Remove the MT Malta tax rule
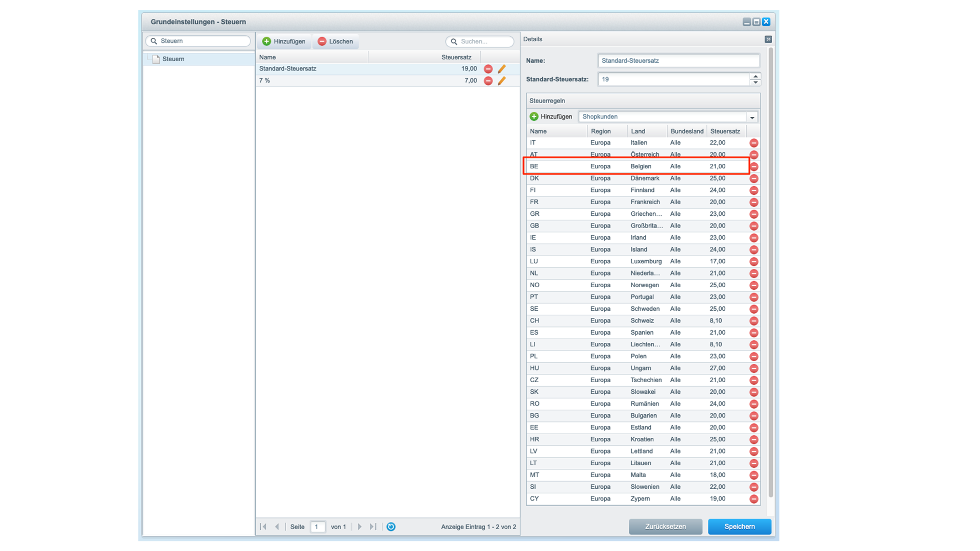Screen dimensions: 980x551 tap(753, 475)
